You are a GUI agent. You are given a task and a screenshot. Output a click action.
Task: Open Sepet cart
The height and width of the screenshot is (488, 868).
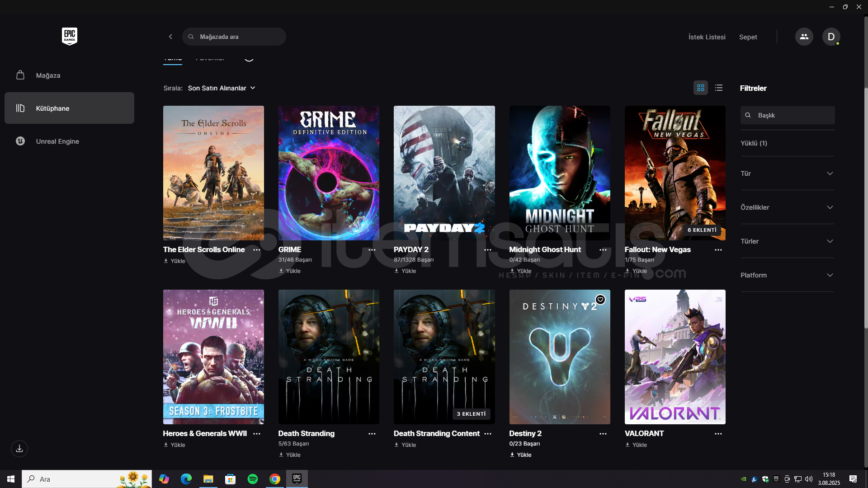[748, 37]
